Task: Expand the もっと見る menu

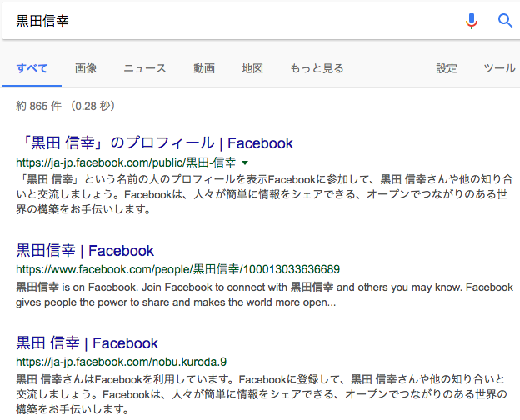Action: coord(317,68)
